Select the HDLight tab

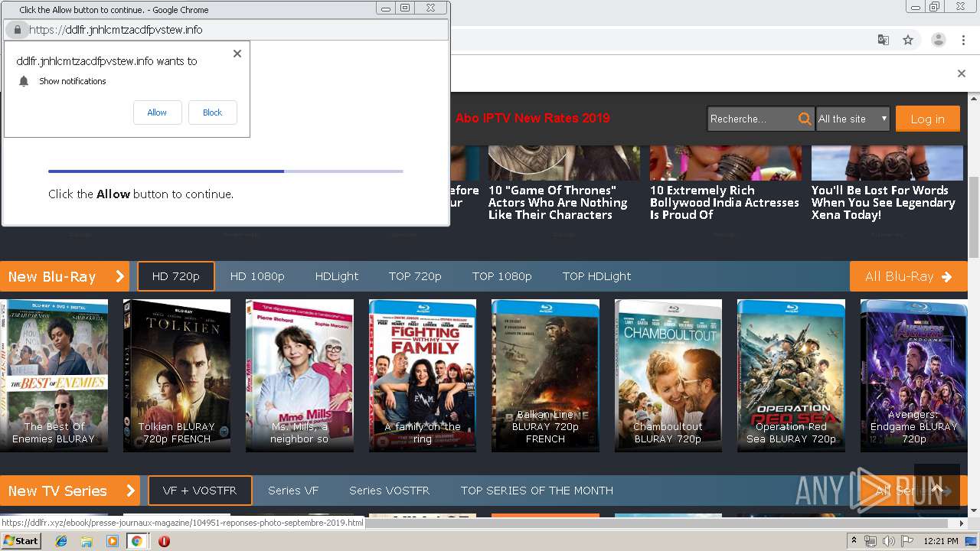tap(337, 276)
